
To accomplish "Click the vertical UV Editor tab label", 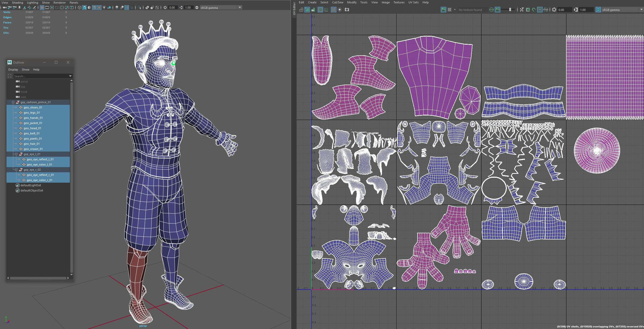I will [294, 9].
